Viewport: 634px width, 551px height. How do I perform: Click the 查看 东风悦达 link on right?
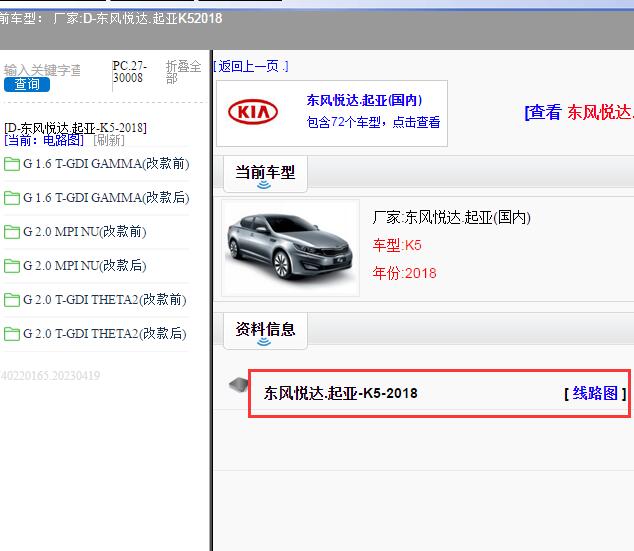(579, 112)
